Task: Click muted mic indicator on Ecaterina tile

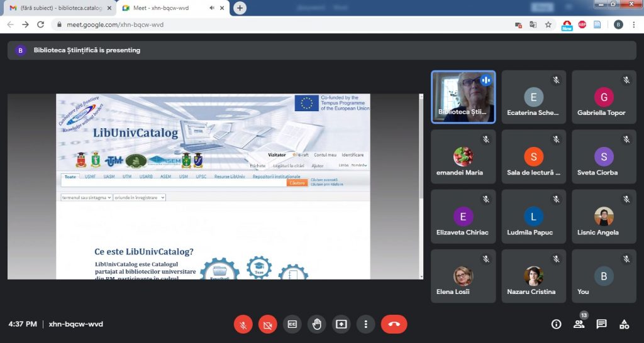Action: 556,80
